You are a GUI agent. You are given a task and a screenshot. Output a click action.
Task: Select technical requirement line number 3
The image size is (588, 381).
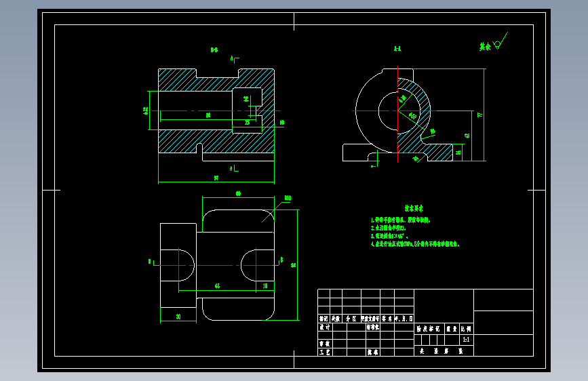(389, 236)
